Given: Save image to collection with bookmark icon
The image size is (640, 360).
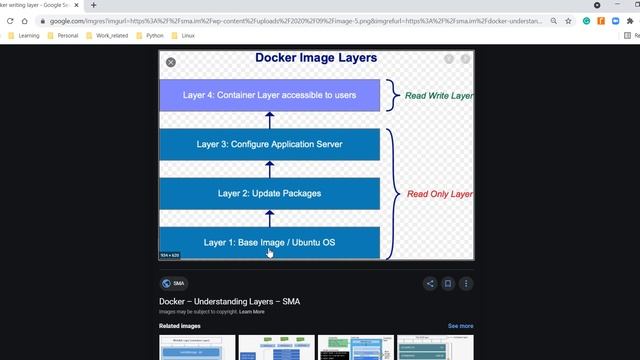Looking at the screenshot, I should coord(448,284).
